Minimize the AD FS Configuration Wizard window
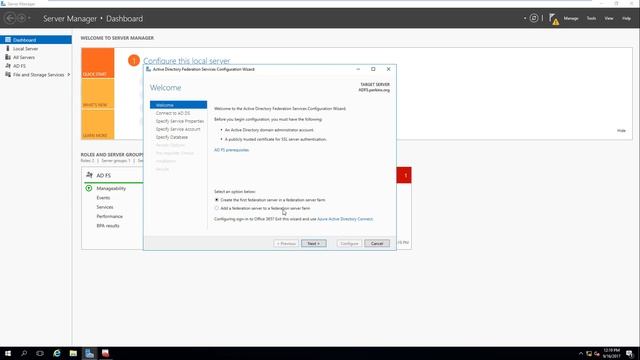This screenshot has height=360, width=640. point(358,69)
